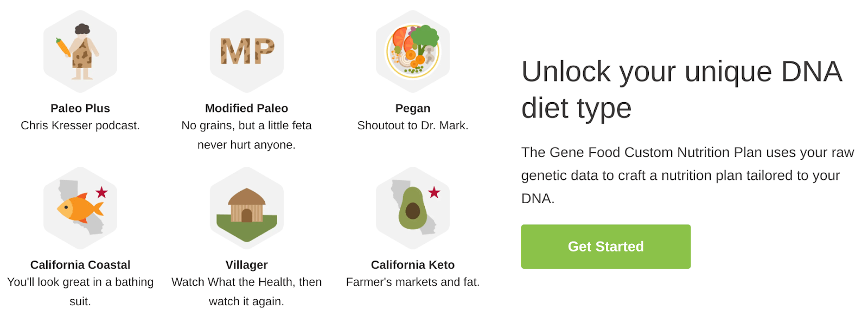Select the Pegan heading text
The width and height of the screenshot is (868, 321).
point(413,108)
